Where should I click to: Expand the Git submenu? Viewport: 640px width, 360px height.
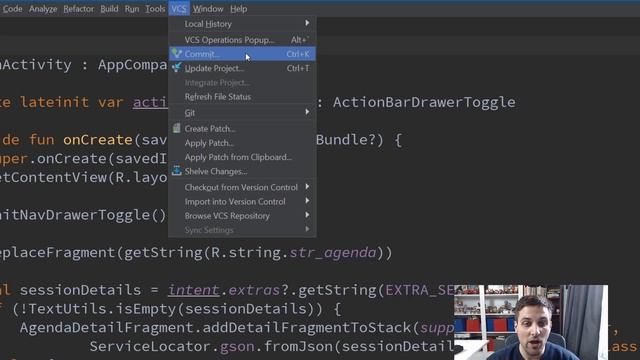pyautogui.click(x=242, y=113)
